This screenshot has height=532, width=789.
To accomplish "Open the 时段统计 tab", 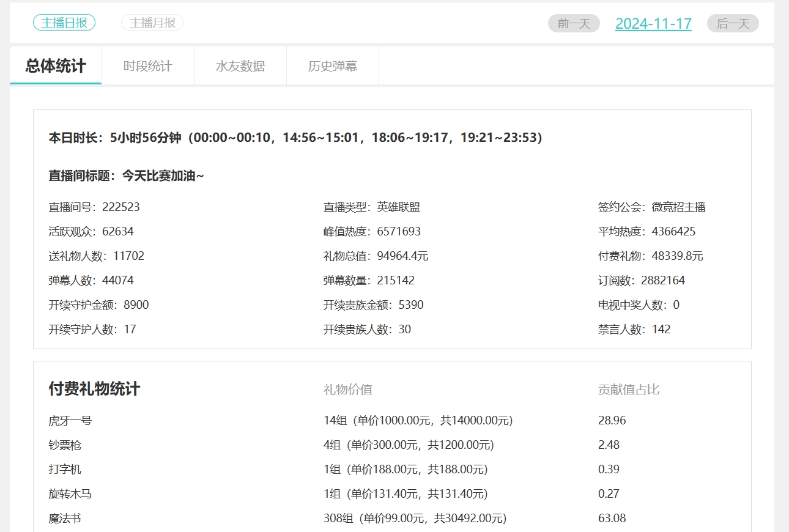I will (147, 66).
